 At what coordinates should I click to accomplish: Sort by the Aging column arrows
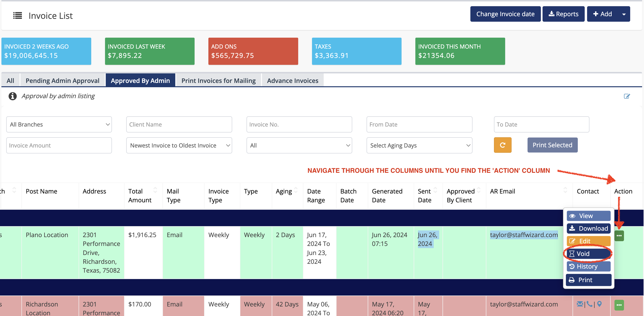coord(296,190)
